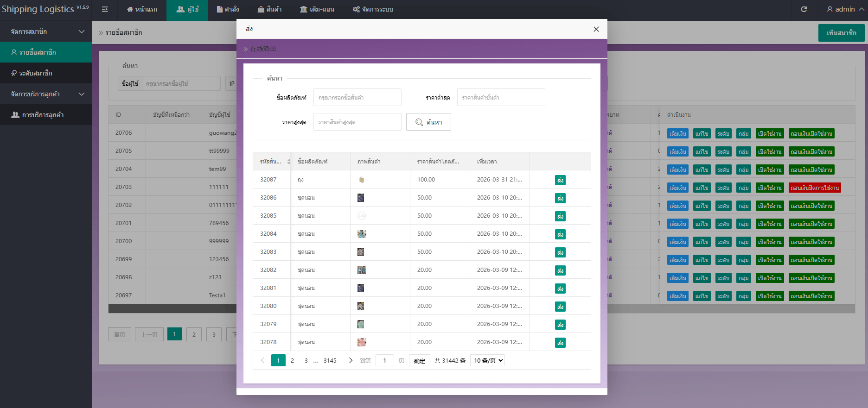
Task: Click the ชื่อผลิตภัณฑ์ product name input
Action: (x=357, y=98)
